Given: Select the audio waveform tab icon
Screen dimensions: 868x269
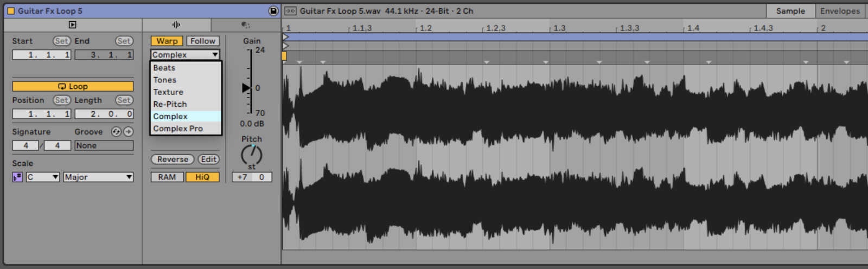Looking at the screenshot, I should click(x=176, y=25).
